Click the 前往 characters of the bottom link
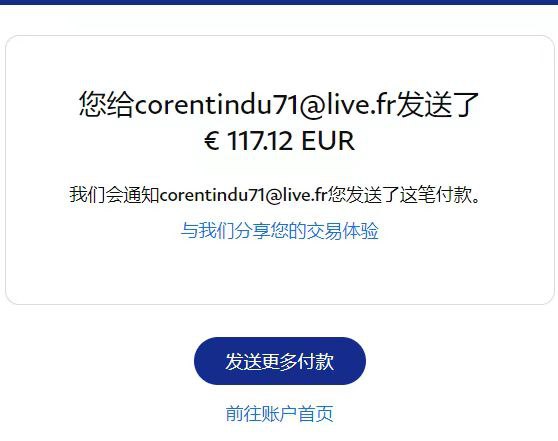 point(244,413)
